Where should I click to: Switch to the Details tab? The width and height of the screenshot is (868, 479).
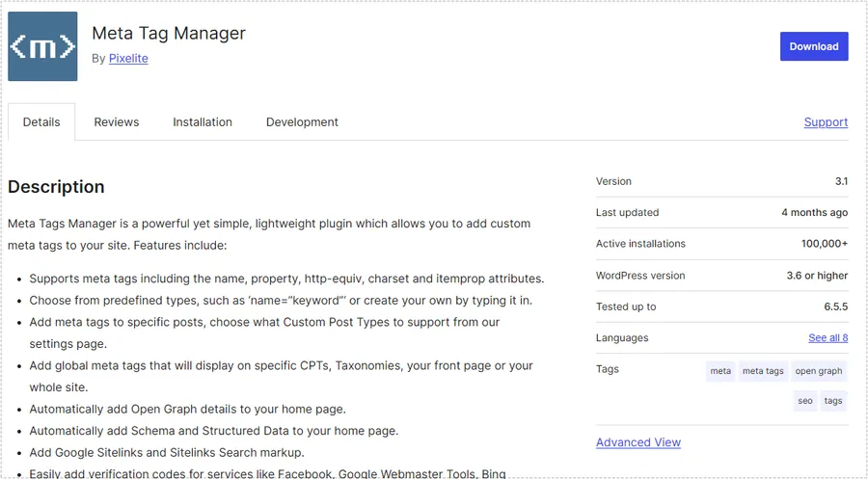point(41,121)
